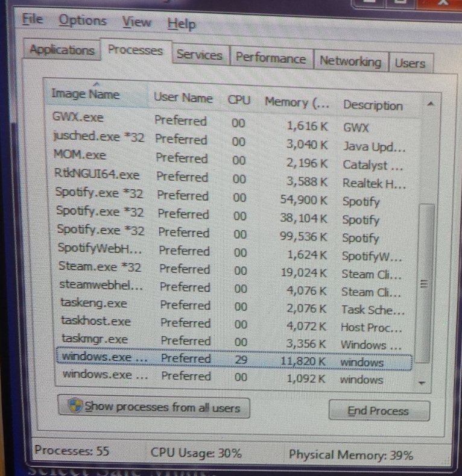Click the 19,024 K memory value
The width and height of the screenshot is (462, 476).
point(303,272)
